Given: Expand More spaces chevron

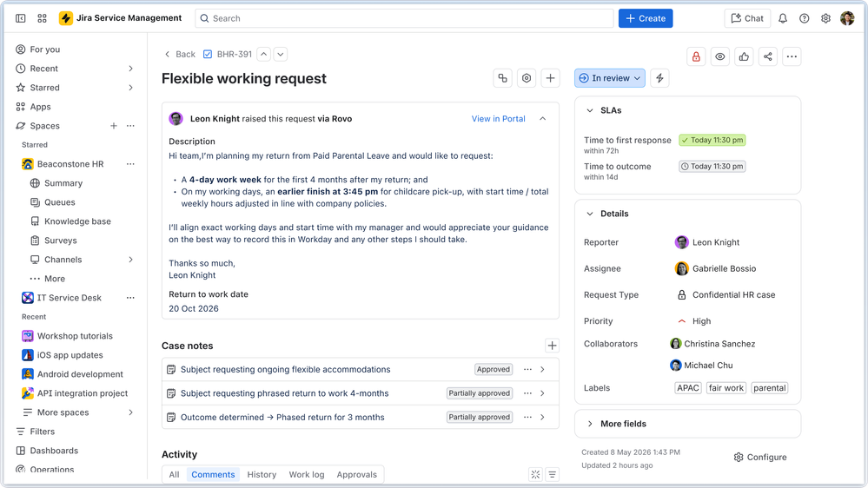Looking at the screenshot, I should [130, 412].
